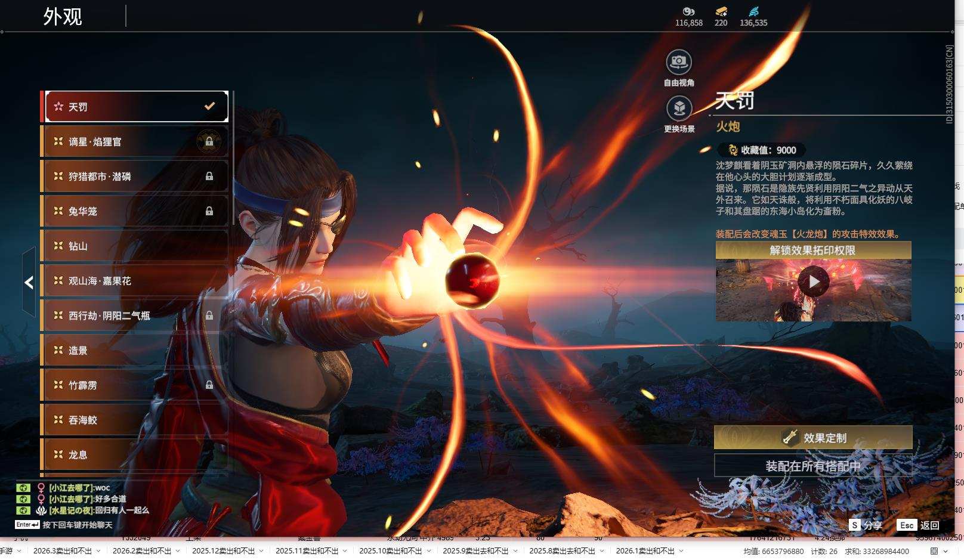Select the 吞海鲛 skin
This screenshot has width=964, height=560.
point(135,419)
